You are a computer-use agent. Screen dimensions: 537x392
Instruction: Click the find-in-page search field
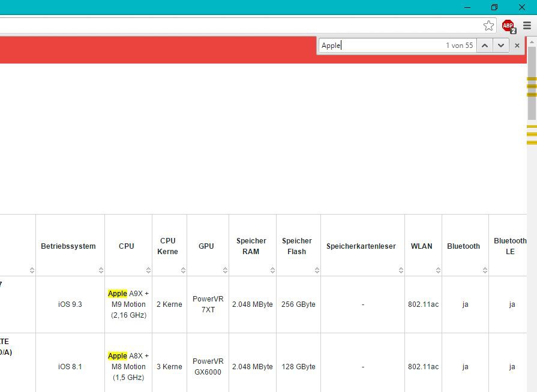coord(381,46)
